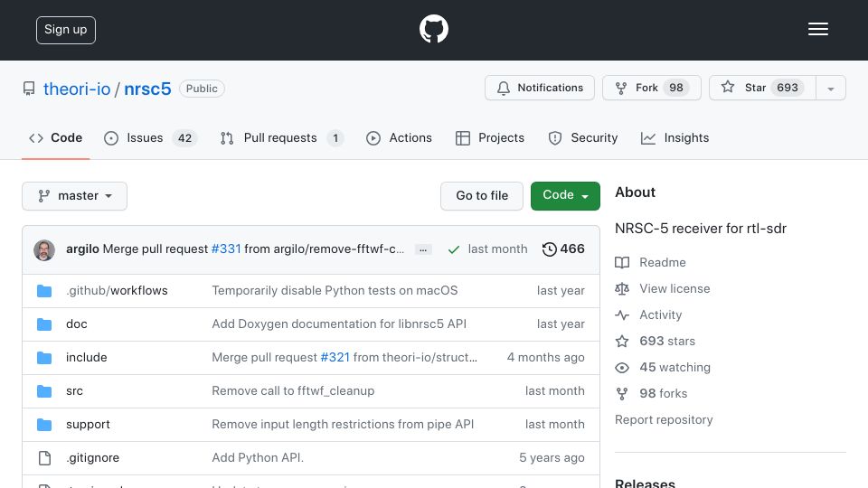Click the Notifications bell button
This screenshot has width=868, height=488.
540,88
